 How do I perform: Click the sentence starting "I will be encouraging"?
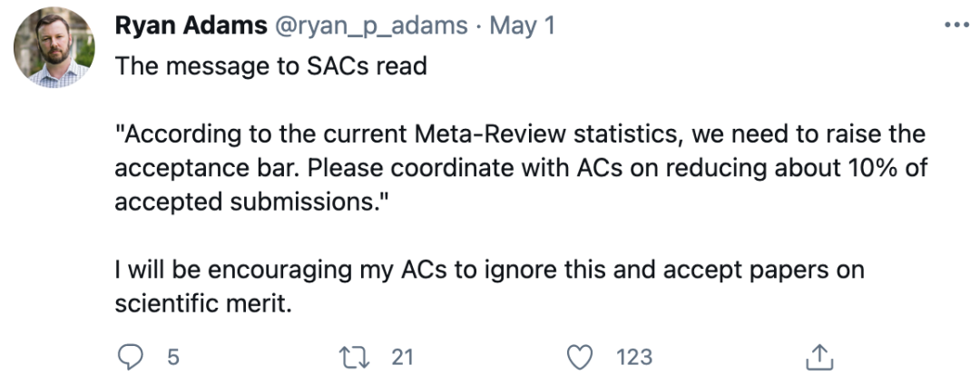coord(489,271)
